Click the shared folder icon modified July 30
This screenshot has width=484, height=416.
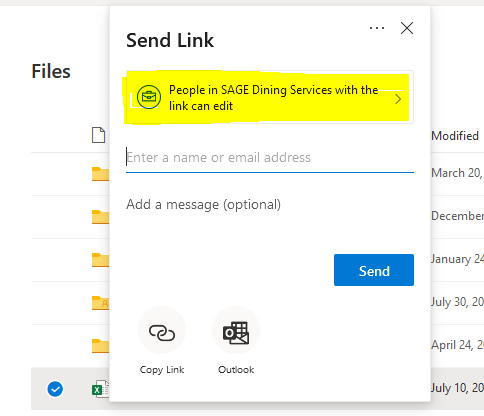[x=100, y=303]
